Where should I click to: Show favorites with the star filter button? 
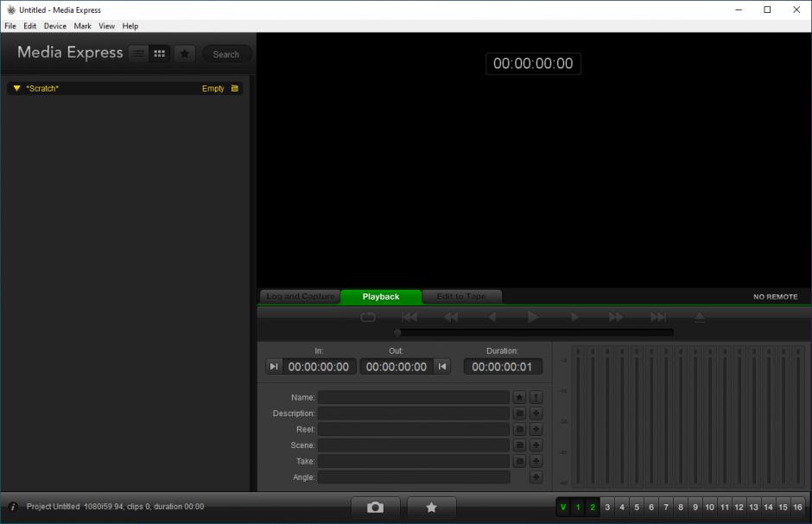click(x=184, y=54)
